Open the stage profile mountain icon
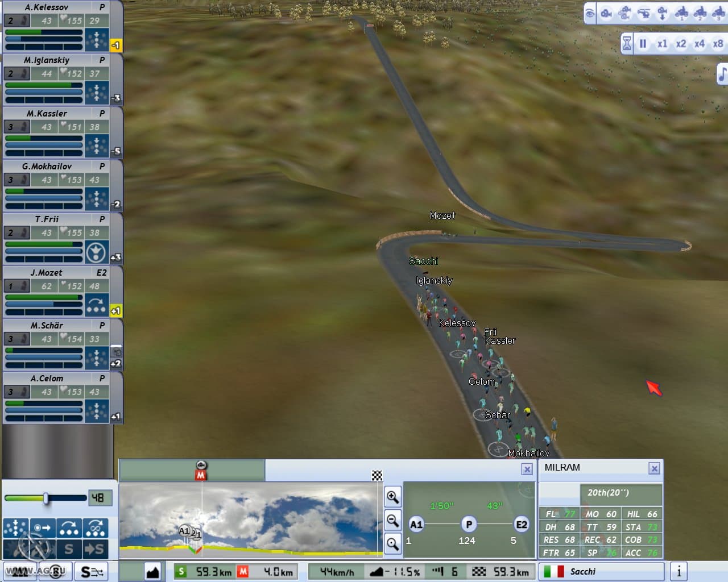The width and height of the screenshot is (728, 582). point(152,571)
